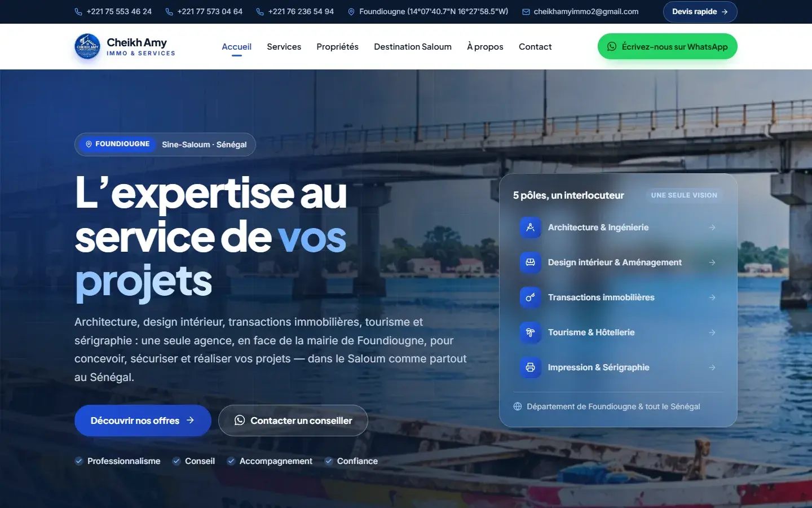Click the Cheikh Amy Immo & Services brand name
Viewport: 812px width, 508px height.
(141, 46)
